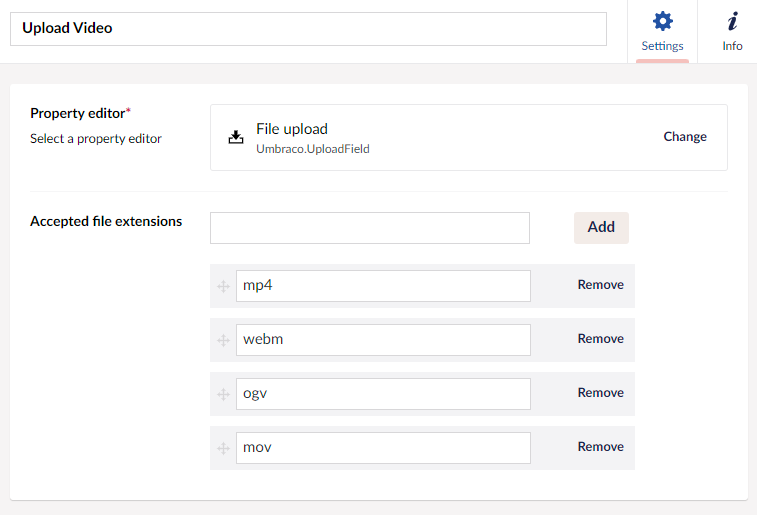Click the Settings gear icon
Screen dimensions: 757x515
662,21
